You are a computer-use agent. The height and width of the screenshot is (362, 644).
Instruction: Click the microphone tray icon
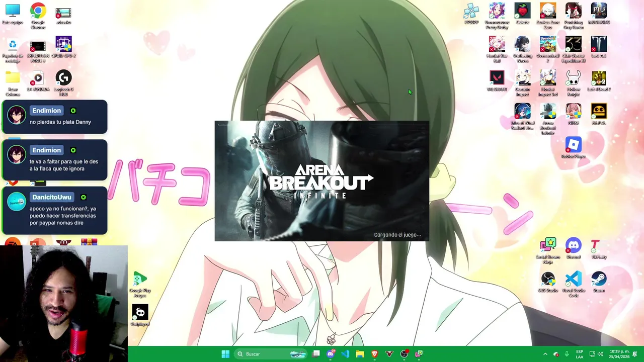click(567, 354)
